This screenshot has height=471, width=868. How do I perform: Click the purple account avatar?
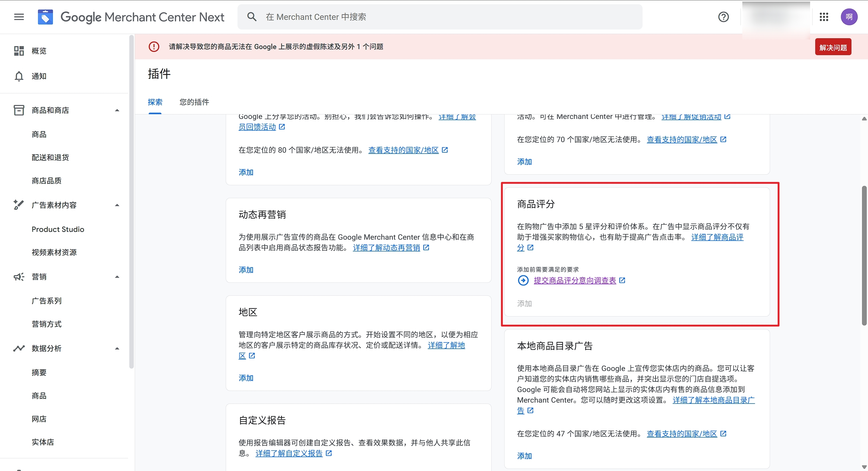[x=848, y=17]
